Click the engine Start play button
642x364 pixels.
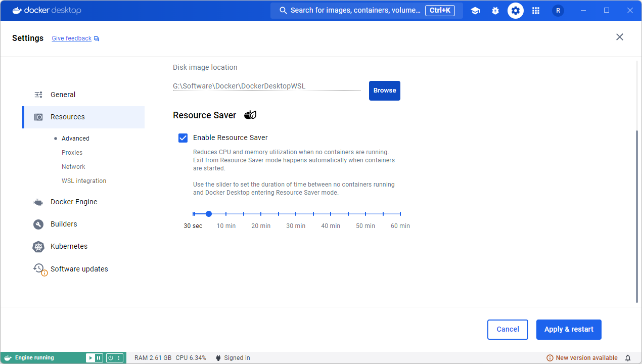pyautogui.click(x=90, y=358)
